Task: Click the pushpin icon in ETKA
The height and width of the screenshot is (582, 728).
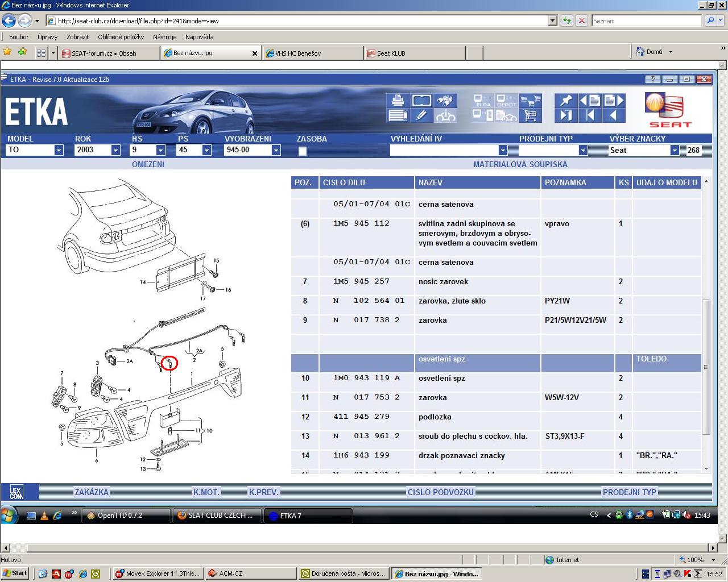Action: coord(566,101)
